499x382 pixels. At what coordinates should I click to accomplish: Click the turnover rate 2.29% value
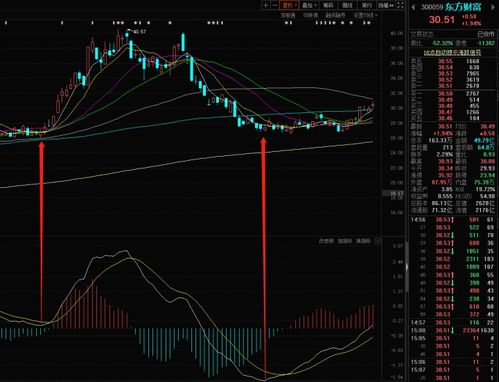pyautogui.click(x=445, y=154)
